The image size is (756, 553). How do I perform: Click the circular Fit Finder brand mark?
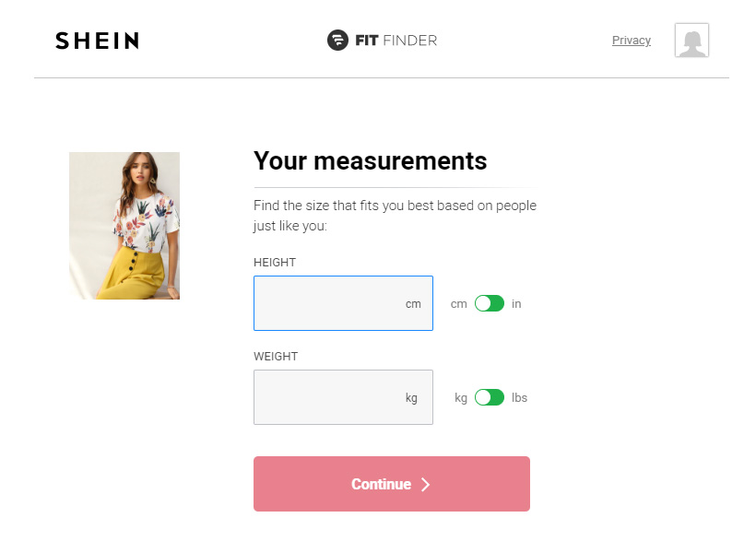click(x=336, y=40)
